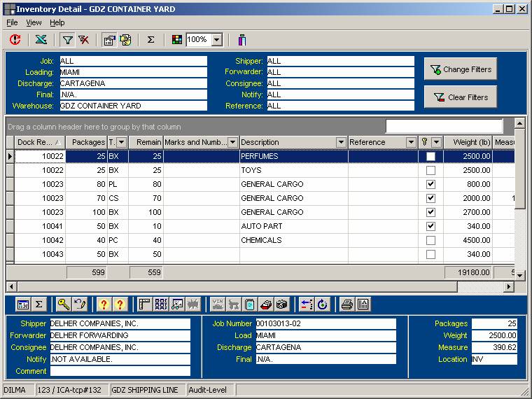Open the Help menu
Image resolution: width=532 pixels, height=399 pixels.
pyautogui.click(x=57, y=22)
